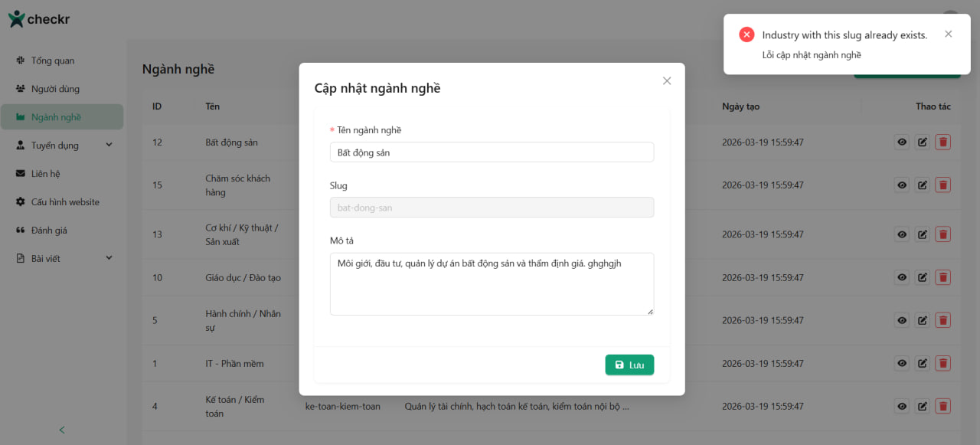The height and width of the screenshot is (445, 980).
Task: Click the checkr logo
Action: coord(39,19)
